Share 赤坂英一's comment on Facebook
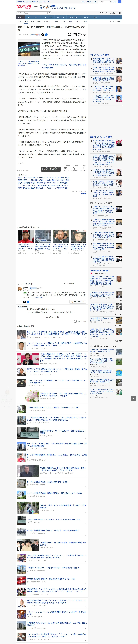Image resolution: width=138 pixels, height=644 pixels. tap(28, 302)
